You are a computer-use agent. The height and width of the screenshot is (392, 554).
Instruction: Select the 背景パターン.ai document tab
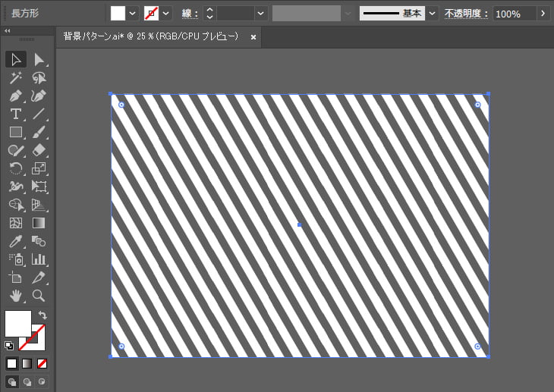pos(150,36)
